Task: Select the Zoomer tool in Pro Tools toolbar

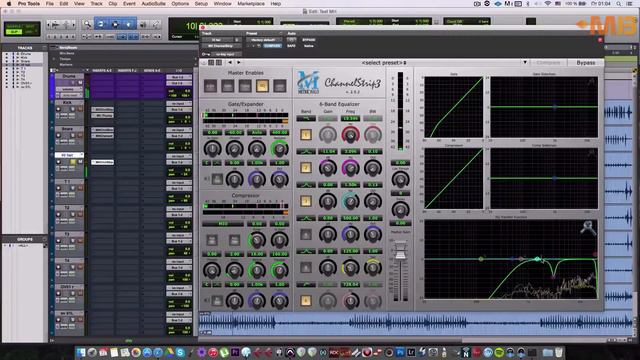Action: [x=87, y=24]
